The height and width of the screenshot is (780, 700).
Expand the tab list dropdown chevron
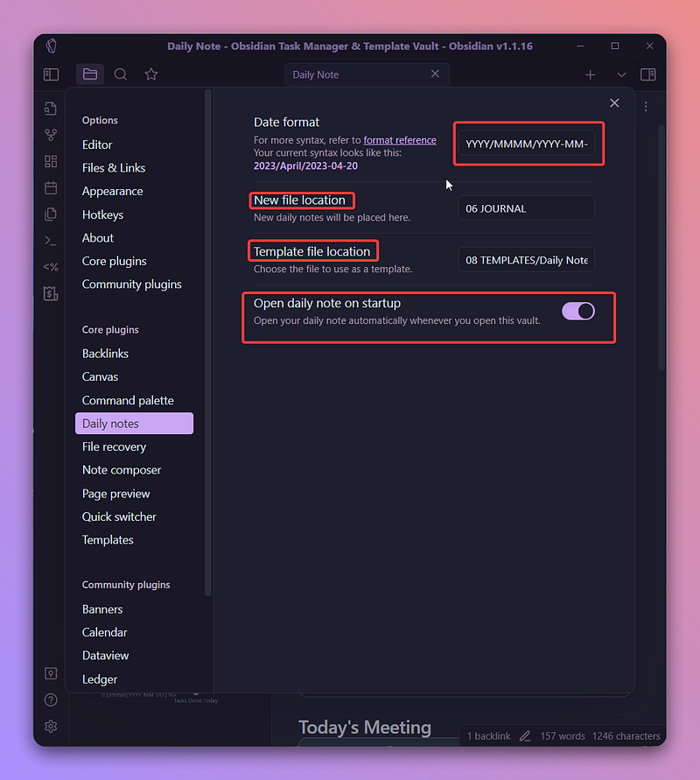[x=621, y=74]
